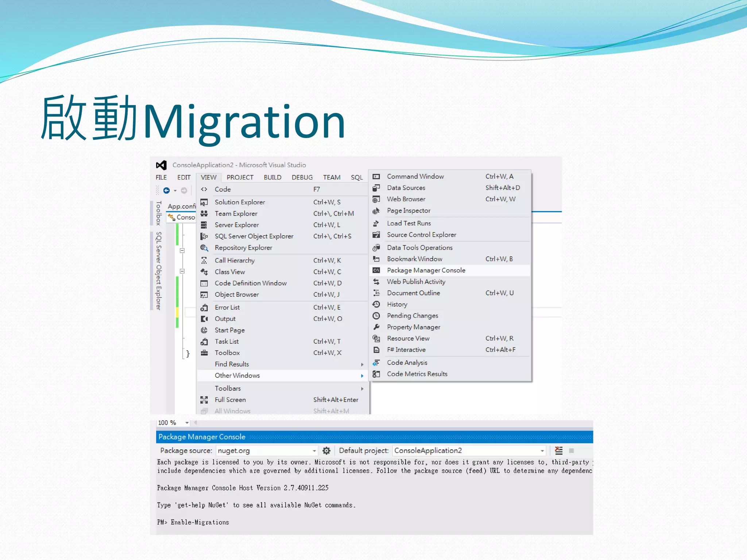Click the Team Explorer icon
Screen dimensions: 747x560
point(204,214)
